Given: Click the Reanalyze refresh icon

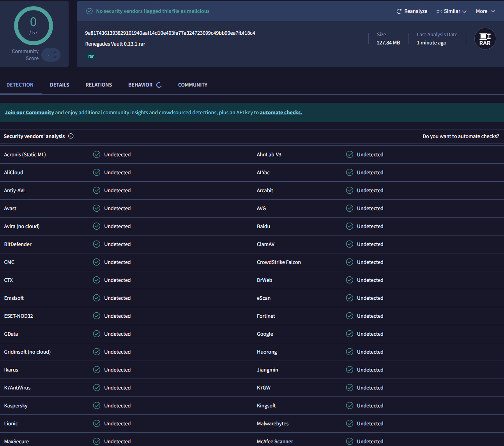Looking at the screenshot, I should tap(399, 11).
